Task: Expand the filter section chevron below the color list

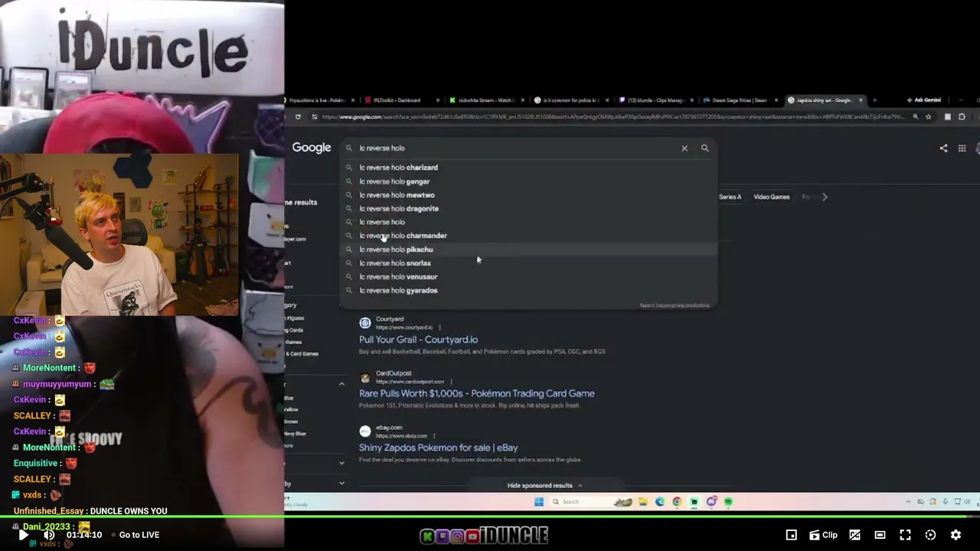Action: [341, 463]
